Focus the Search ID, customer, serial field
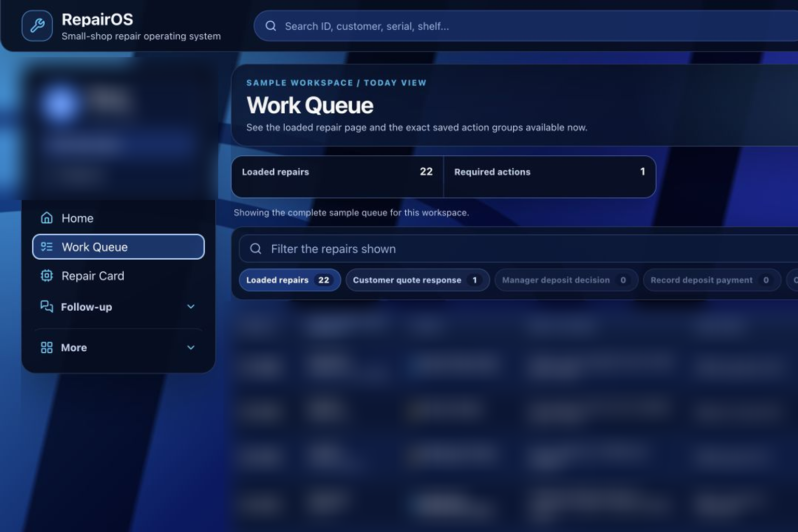The height and width of the screenshot is (532, 798). [526, 26]
